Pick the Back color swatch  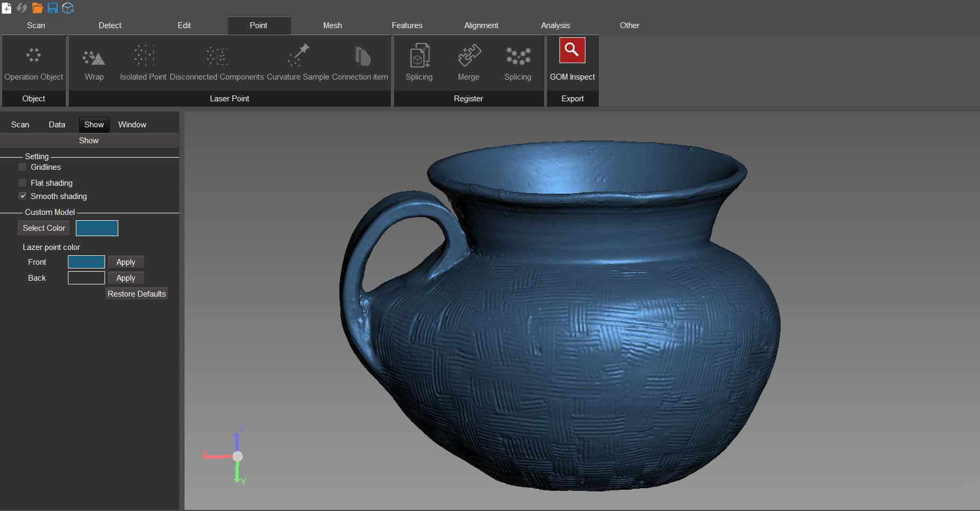[x=86, y=278]
